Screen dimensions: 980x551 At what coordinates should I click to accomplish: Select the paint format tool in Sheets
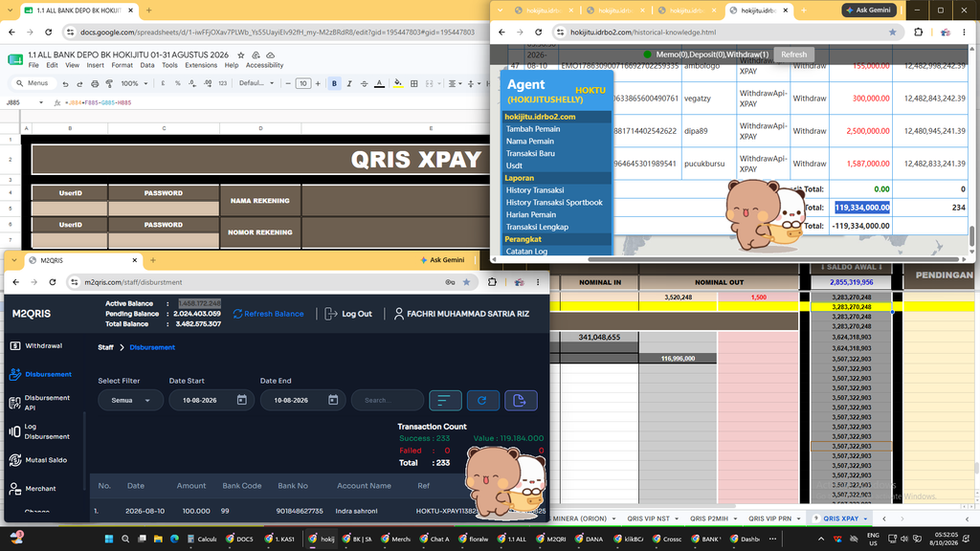[x=109, y=84]
